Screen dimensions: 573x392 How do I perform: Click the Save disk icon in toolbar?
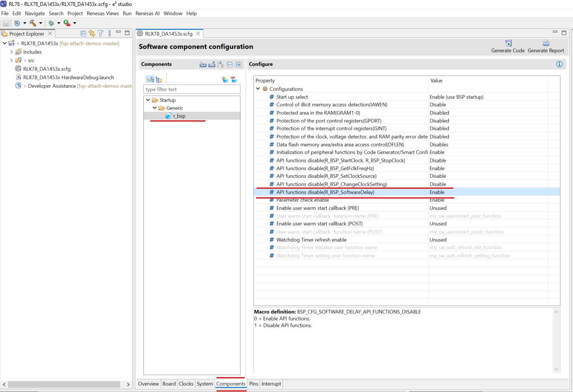click(x=6, y=23)
